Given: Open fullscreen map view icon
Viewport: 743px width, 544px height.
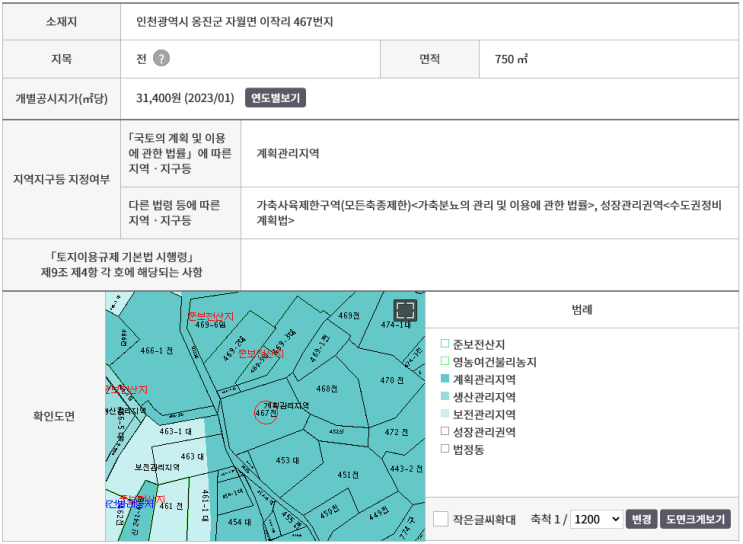Looking at the screenshot, I should coord(405,310).
